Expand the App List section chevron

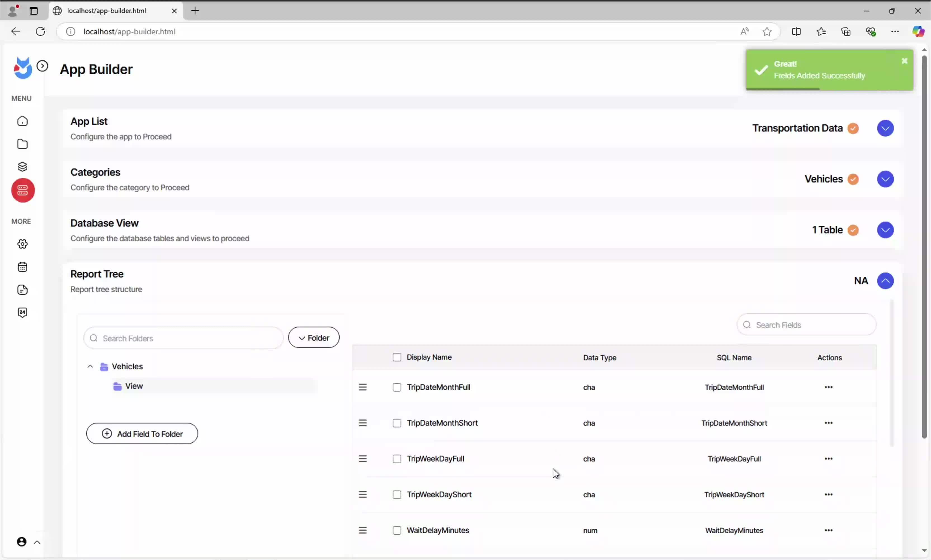[885, 128]
